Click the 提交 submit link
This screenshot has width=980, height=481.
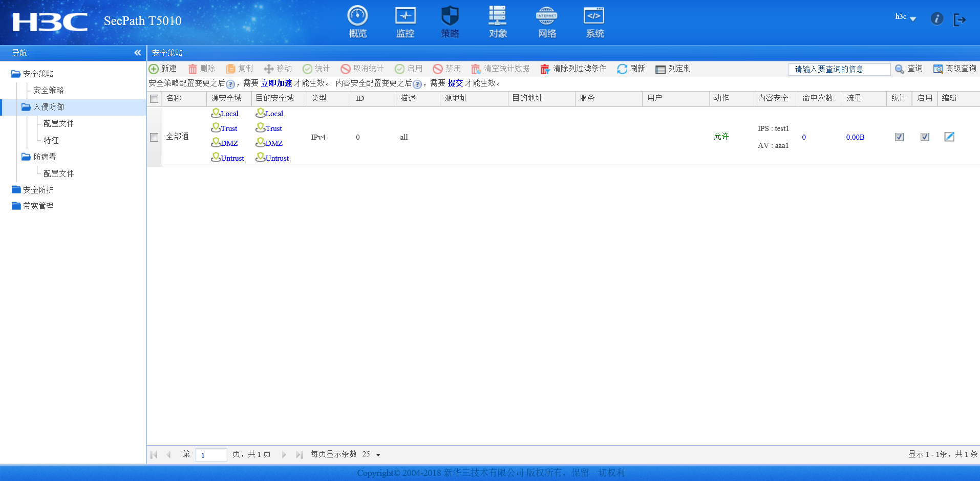(455, 83)
